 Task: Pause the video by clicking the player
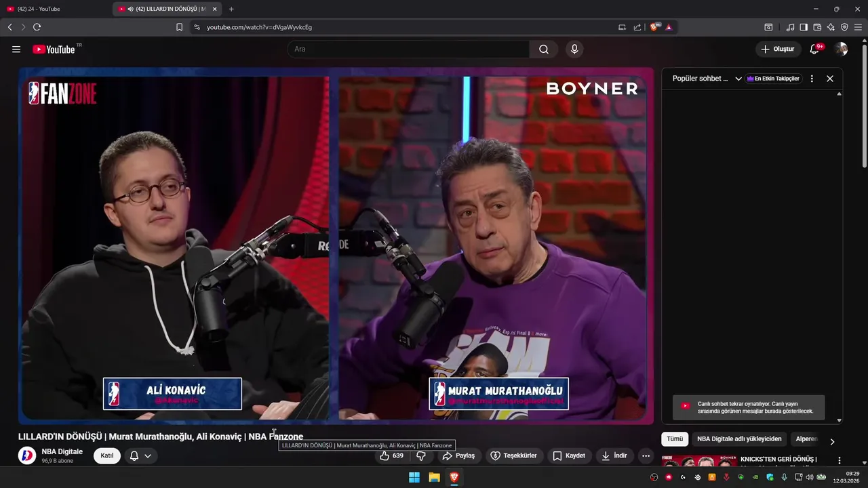tap(336, 245)
